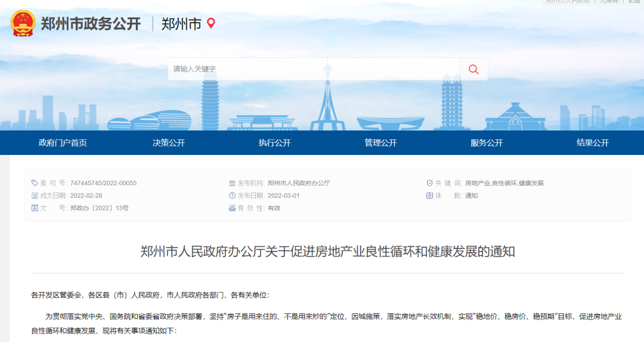Open the 决策公开 navigation tab

[169, 143]
